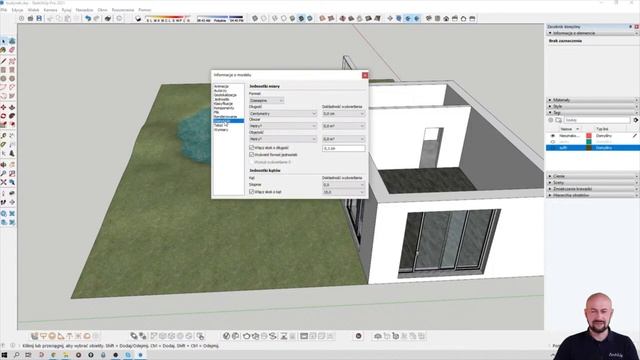This screenshot has height=360, width=640.
Task: Open the Kamera menu
Action: point(50,10)
